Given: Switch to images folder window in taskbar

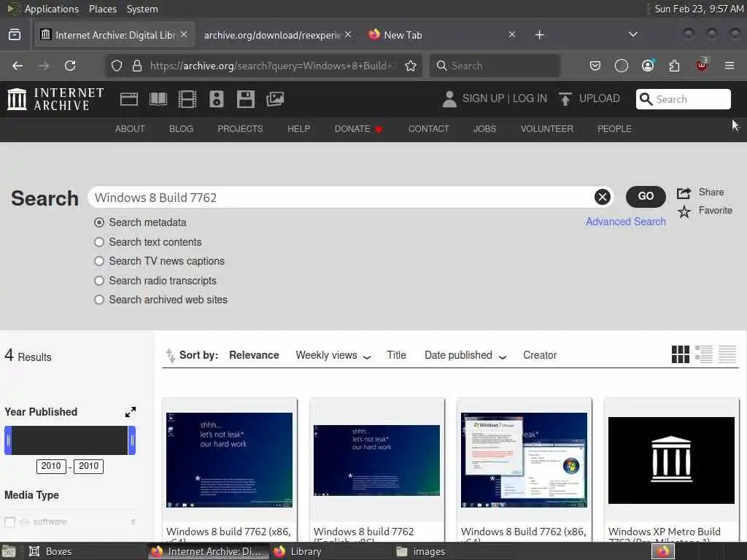Looking at the screenshot, I should pyautogui.click(x=421, y=551).
